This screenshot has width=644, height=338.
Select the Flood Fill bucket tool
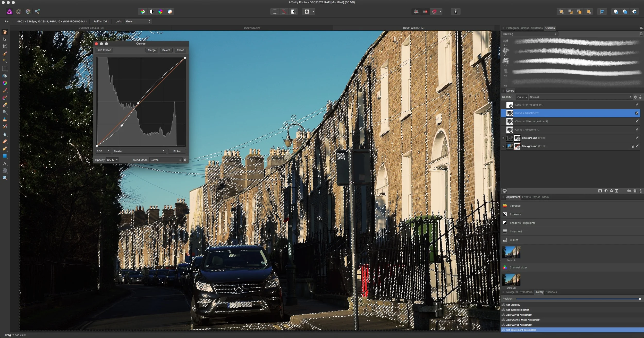(5, 76)
